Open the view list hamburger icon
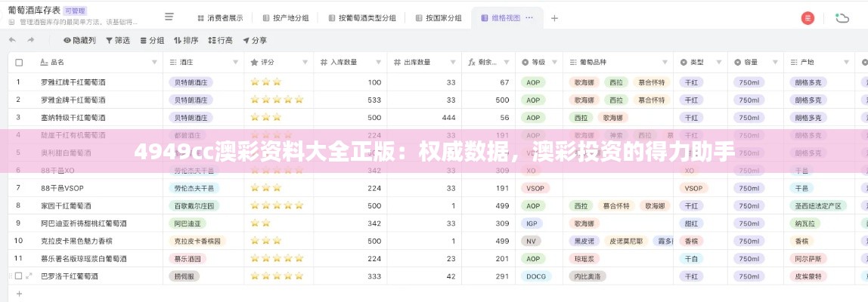 pyautogui.click(x=169, y=17)
